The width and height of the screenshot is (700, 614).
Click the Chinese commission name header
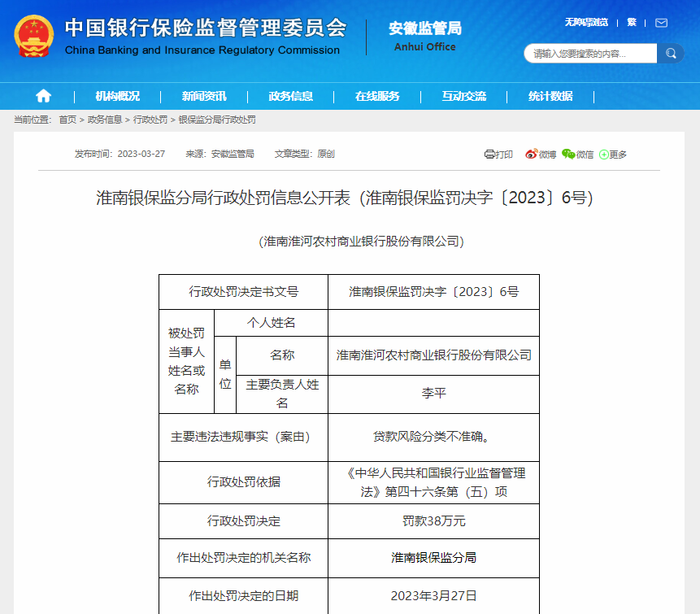[x=206, y=28]
